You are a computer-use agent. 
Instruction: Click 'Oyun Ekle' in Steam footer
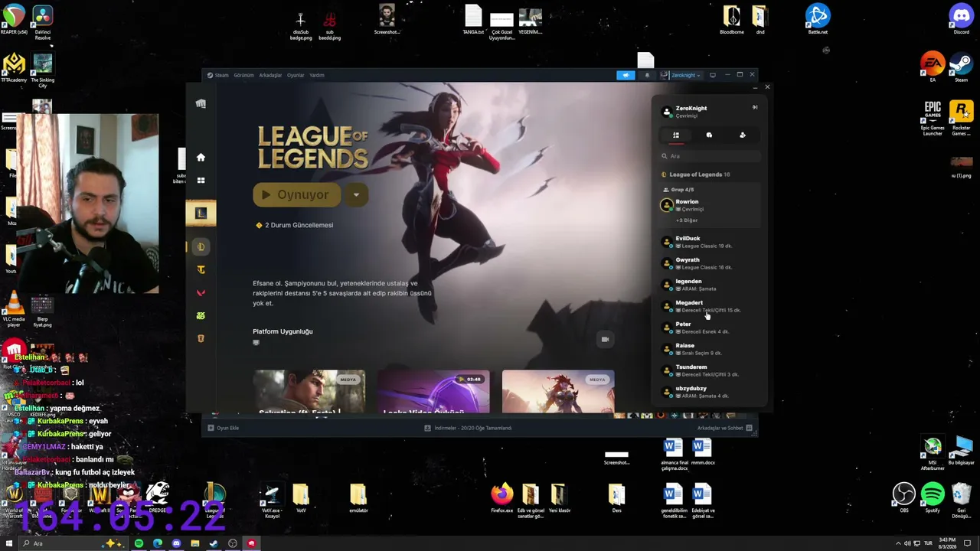pyautogui.click(x=224, y=428)
